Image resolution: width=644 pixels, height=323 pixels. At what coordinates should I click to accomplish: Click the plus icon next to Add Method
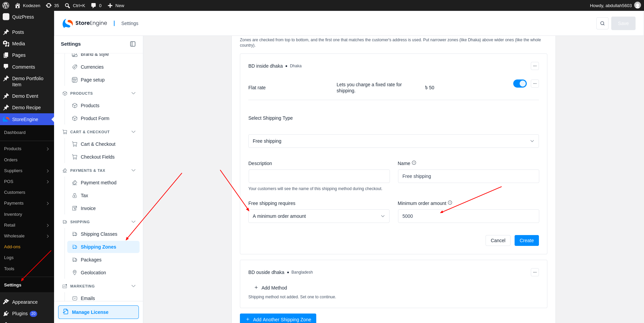pos(256,287)
